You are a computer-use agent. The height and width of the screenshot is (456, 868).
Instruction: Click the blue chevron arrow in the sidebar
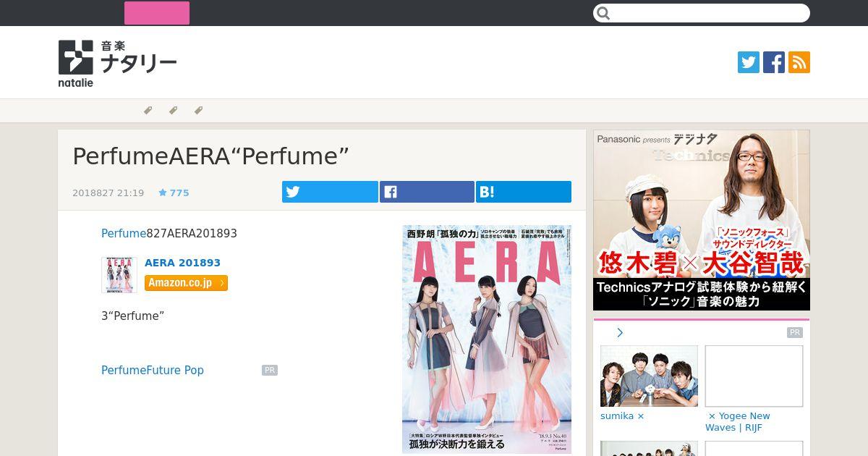[x=620, y=333]
